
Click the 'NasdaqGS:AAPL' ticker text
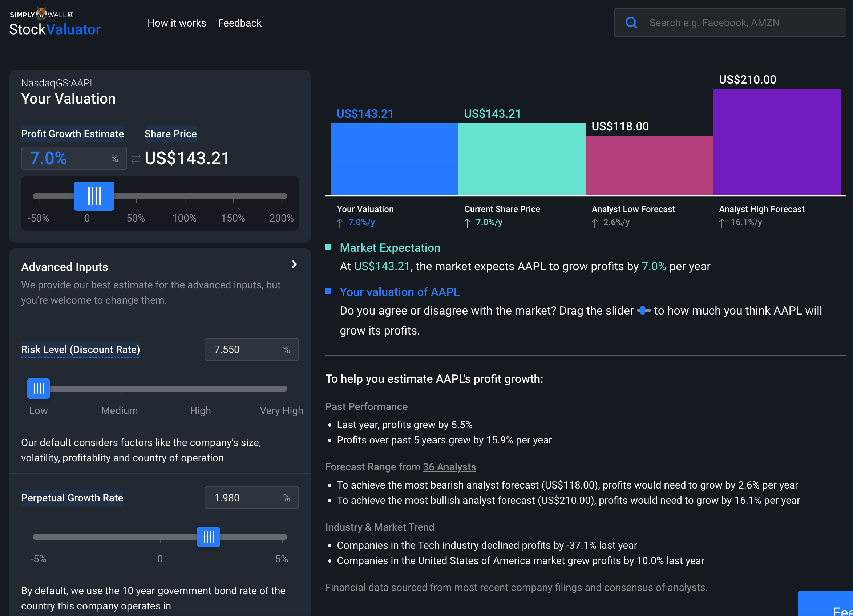58,83
